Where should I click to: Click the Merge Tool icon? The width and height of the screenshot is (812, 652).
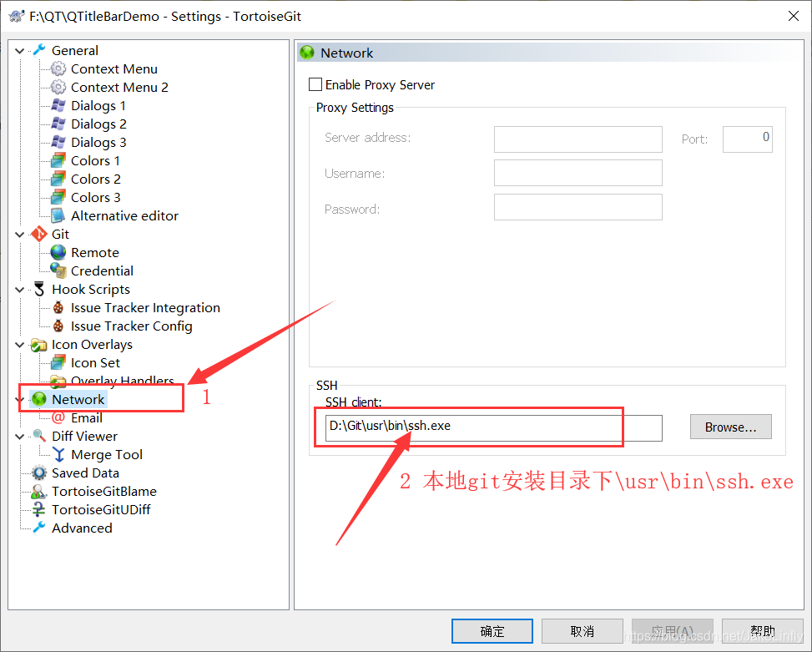58,454
